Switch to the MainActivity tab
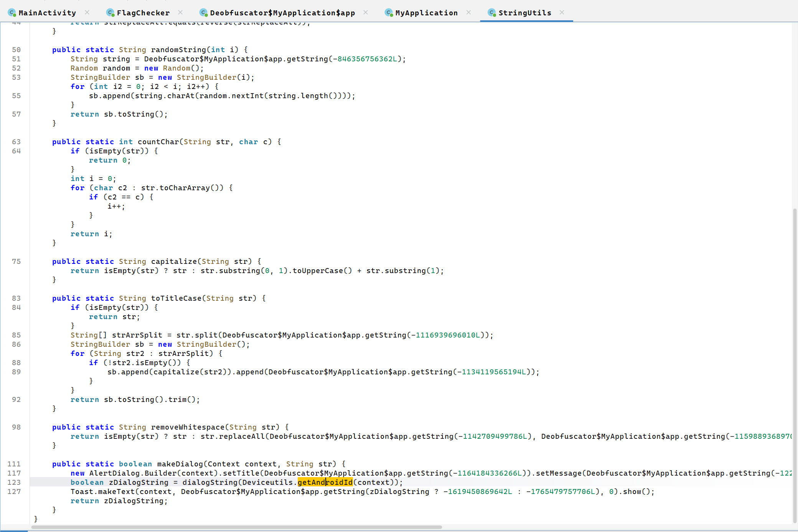This screenshot has width=798, height=532. coord(47,13)
